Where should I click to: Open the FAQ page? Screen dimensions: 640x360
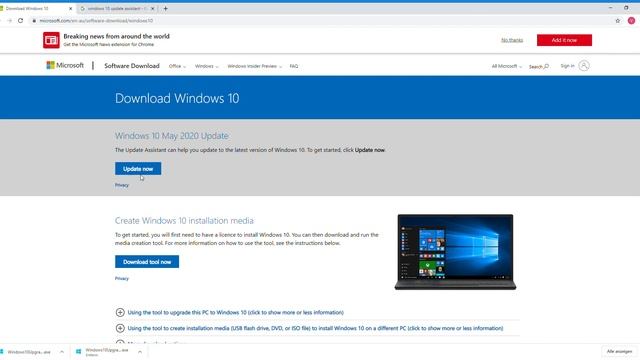(294, 66)
